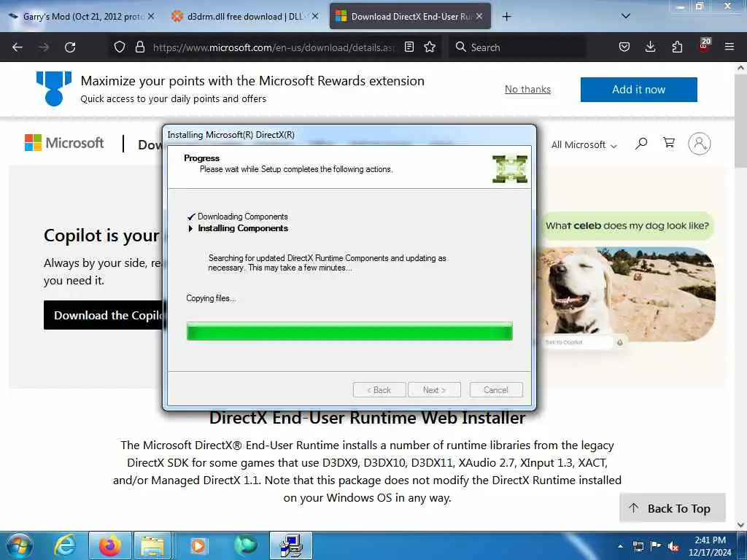
Task: Open the tracking protection shield icon
Action: 120,47
